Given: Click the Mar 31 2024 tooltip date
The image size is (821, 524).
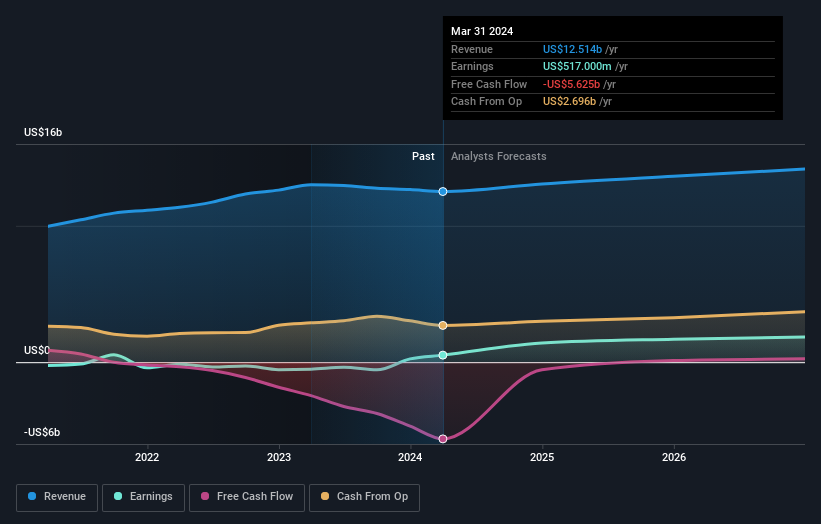Looking at the screenshot, I should [482, 31].
